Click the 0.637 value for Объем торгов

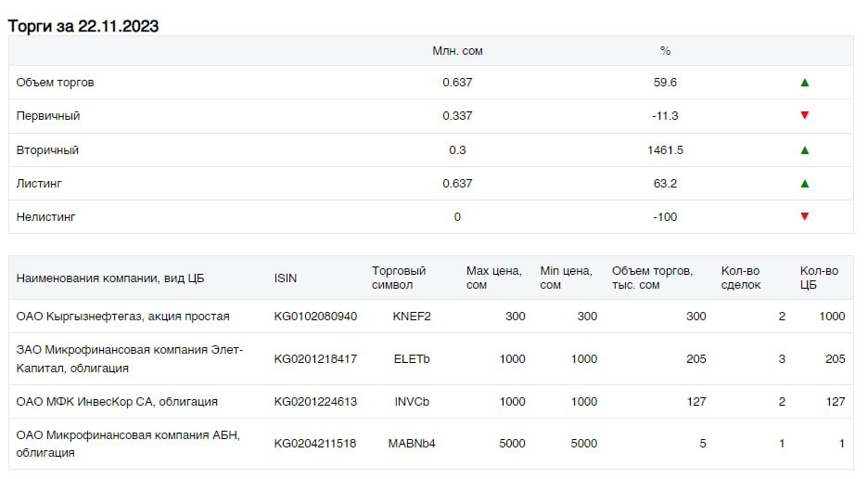[x=457, y=83]
